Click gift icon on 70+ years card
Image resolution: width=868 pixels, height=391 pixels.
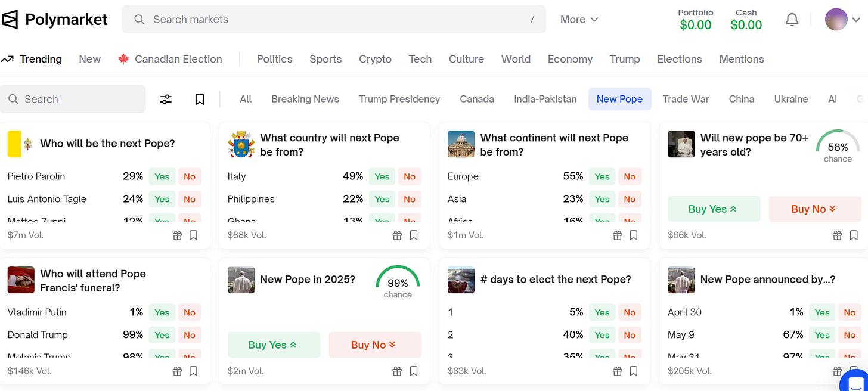click(838, 235)
